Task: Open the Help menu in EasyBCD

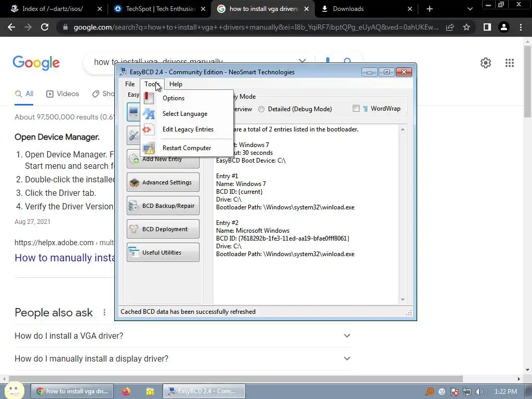Action: [176, 84]
